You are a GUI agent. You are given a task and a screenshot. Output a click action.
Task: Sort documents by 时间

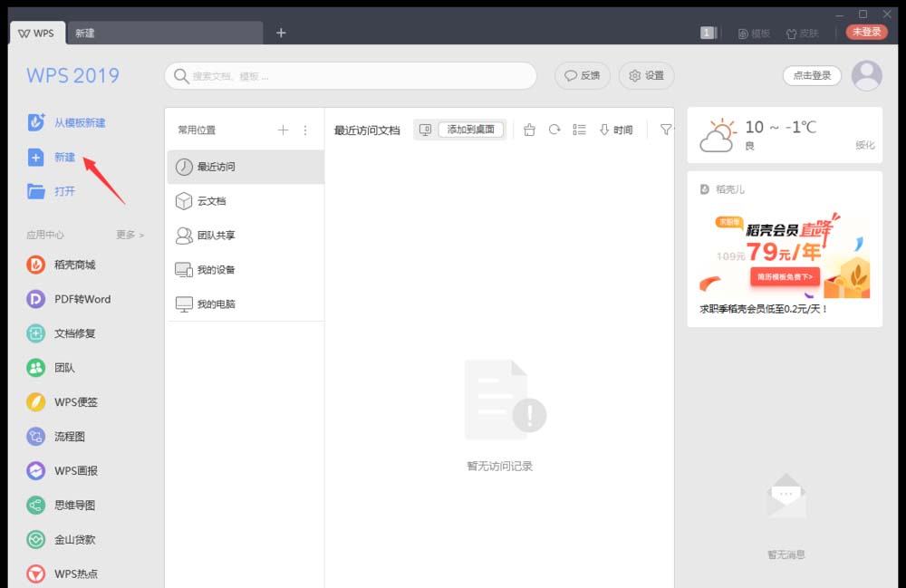[616, 130]
